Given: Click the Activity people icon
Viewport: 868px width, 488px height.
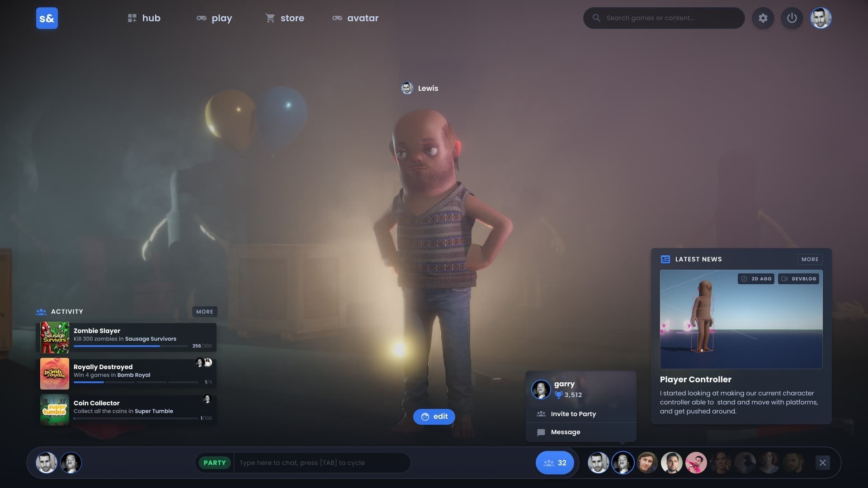Looking at the screenshot, I should click(x=41, y=312).
